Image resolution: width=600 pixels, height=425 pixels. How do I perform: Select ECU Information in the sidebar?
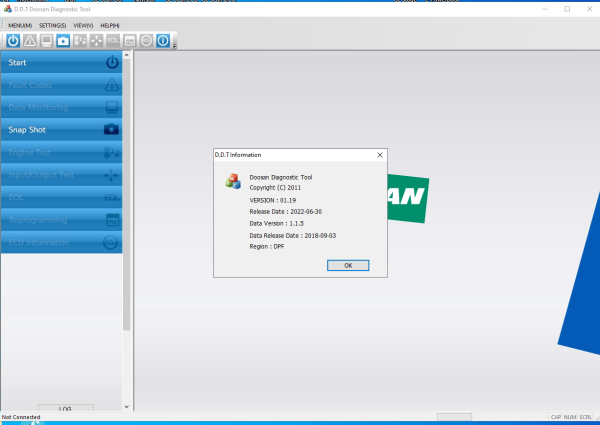[62, 243]
